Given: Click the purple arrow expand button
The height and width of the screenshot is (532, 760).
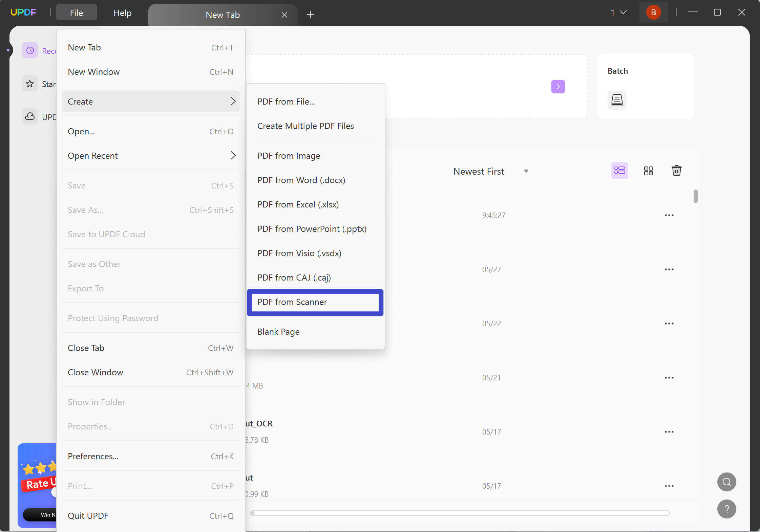Looking at the screenshot, I should [x=558, y=87].
